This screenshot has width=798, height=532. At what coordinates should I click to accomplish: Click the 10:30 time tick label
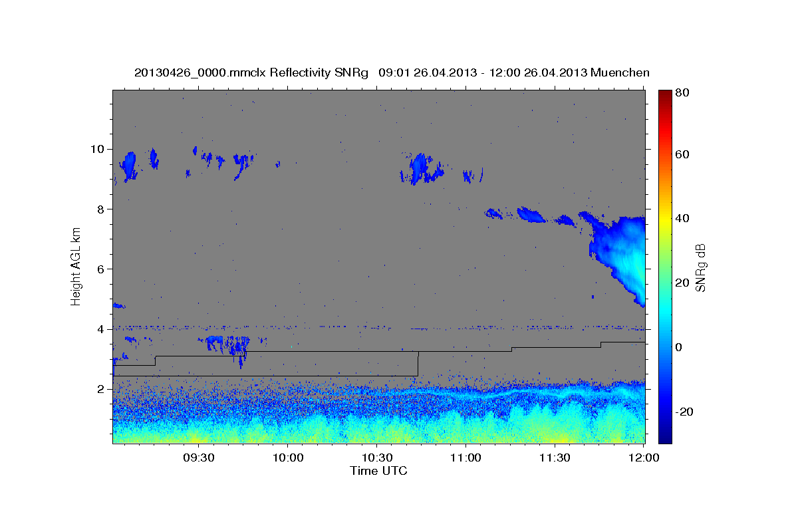click(376, 458)
